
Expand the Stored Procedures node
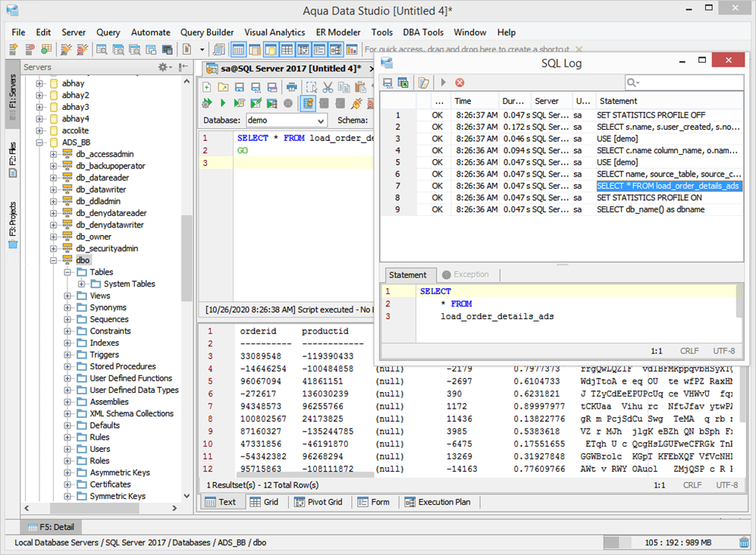(x=68, y=366)
